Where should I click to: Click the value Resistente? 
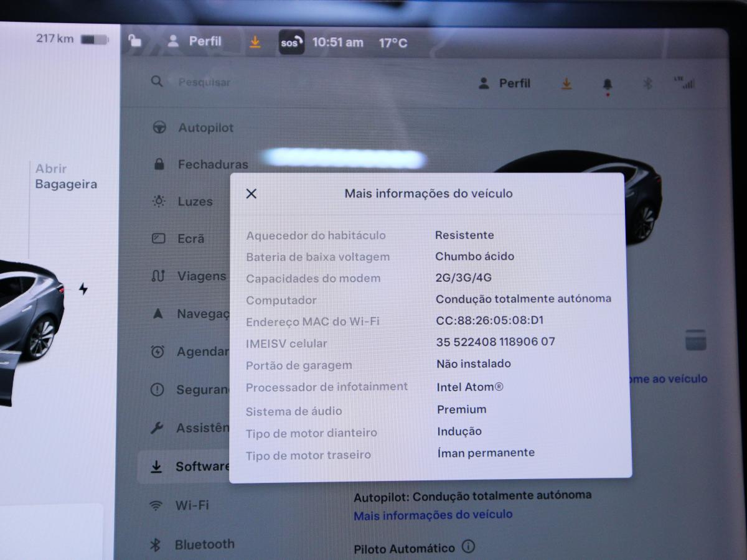pos(464,235)
